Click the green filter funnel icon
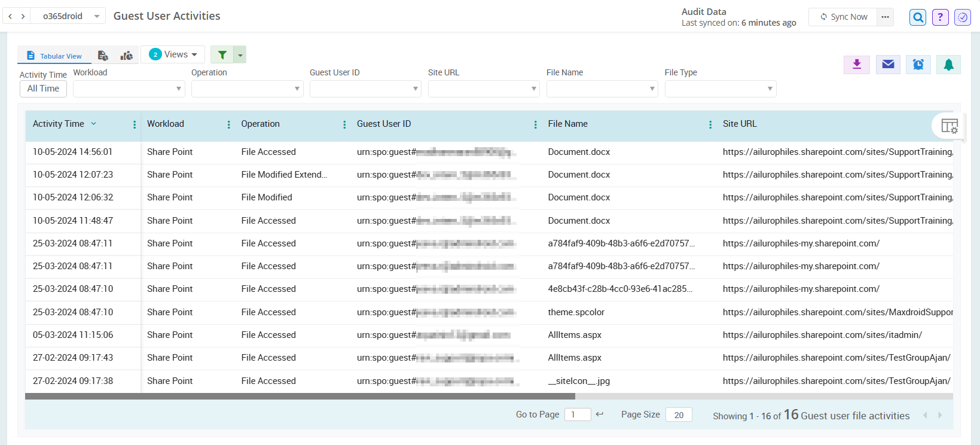This screenshot has height=445, width=980. point(222,55)
